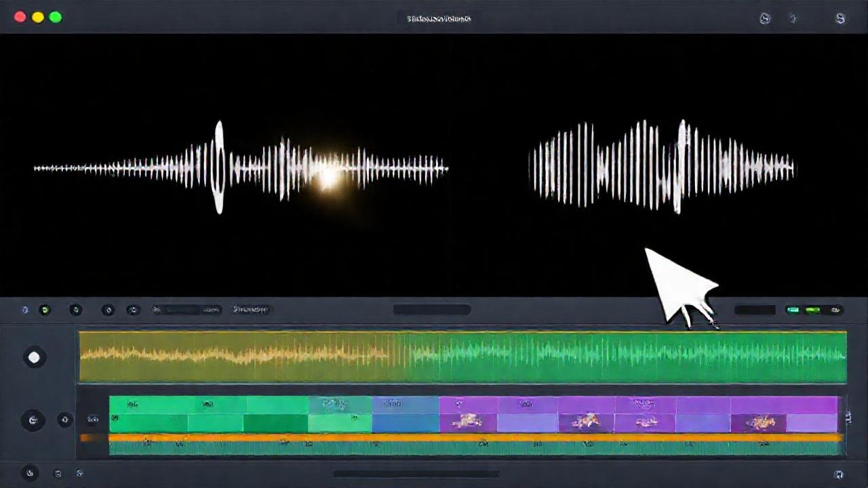This screenshot has height=488, width=868.
Task: Toggle the green waveform display switch
Action: 814,310
